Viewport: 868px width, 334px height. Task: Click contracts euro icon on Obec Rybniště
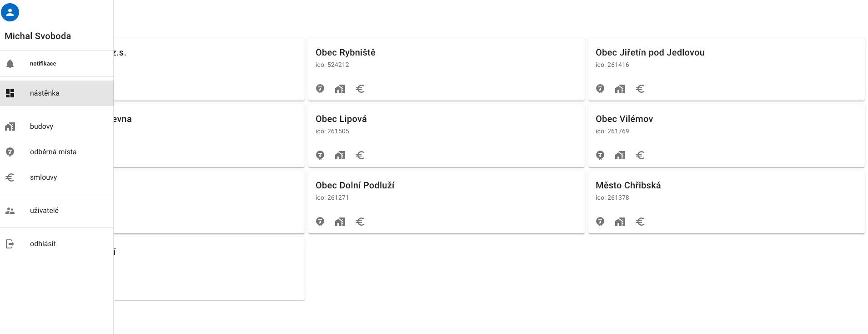tap(360, 89)
